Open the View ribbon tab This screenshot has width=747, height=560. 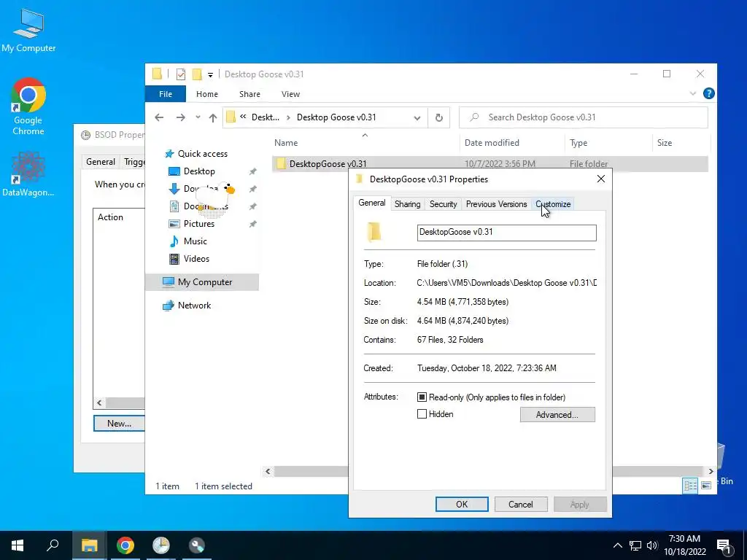pos(290,94)
